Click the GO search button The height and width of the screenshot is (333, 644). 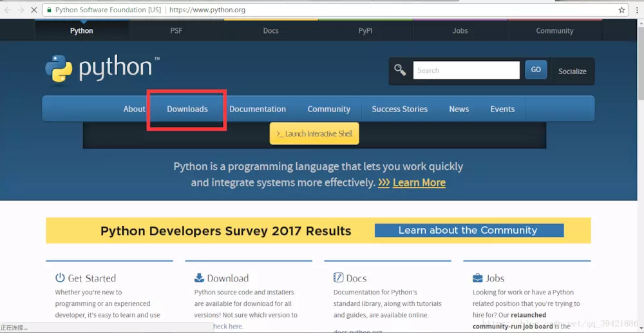(x=536, y=70)
